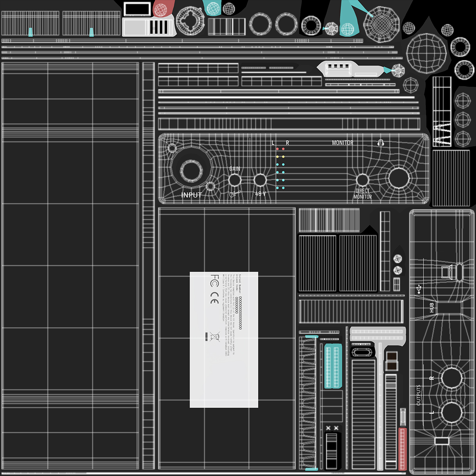476x476 pixels.
Task: Click the red LED in the R meter column
Action: point(283,149)
